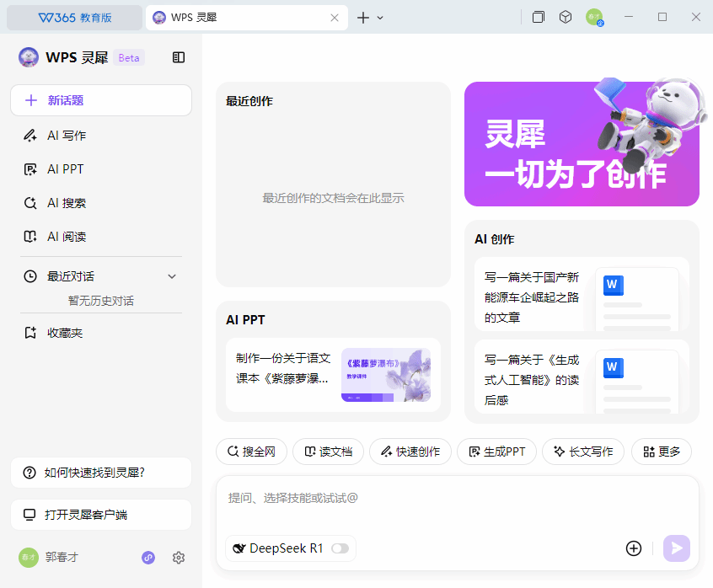The width and height of the screenshot is (713, 588).
Task: Click the 紫藤萝瀑布 PPT thumbnail
Action: pos(385,375)
